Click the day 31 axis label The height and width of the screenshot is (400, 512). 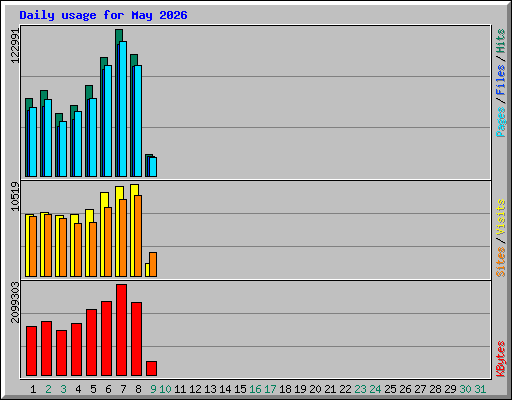click(480, 389)
